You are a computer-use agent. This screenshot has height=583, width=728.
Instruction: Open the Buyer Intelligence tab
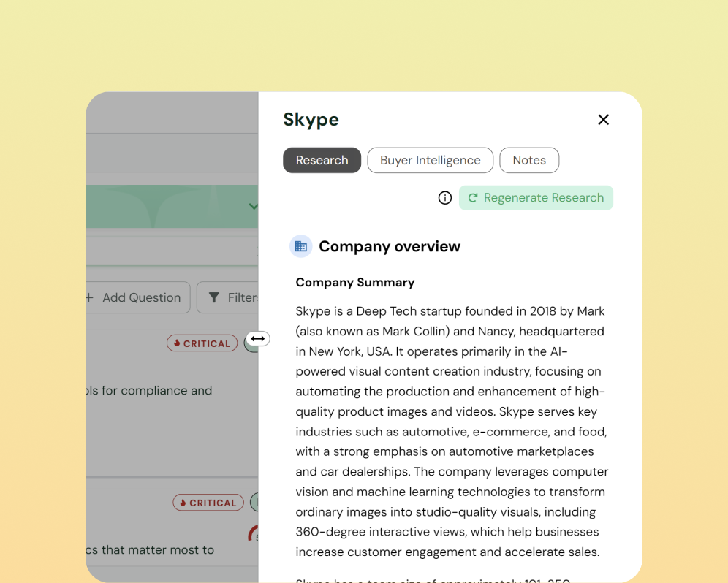[x=430, y=160]
